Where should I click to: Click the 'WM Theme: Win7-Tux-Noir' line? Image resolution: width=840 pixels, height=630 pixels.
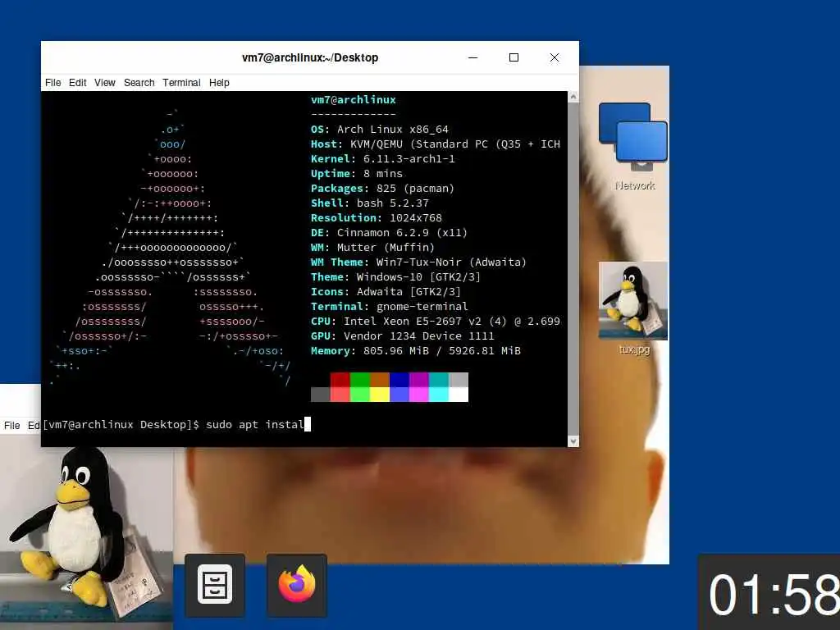(x=418, y=262)
